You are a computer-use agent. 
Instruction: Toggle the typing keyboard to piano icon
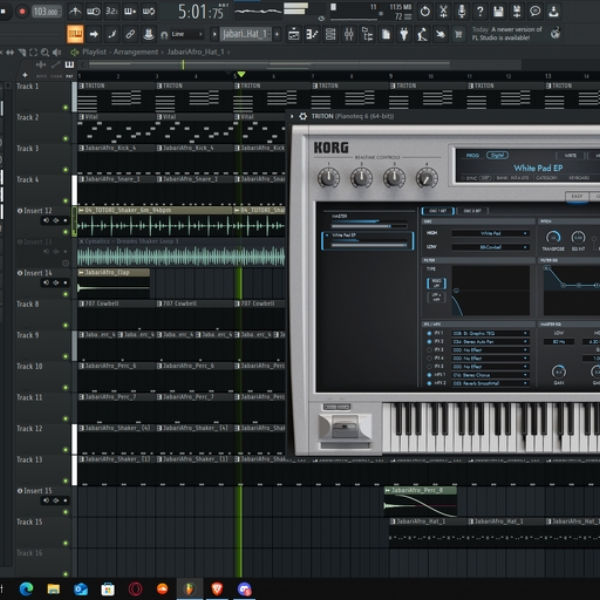point(75,34)
